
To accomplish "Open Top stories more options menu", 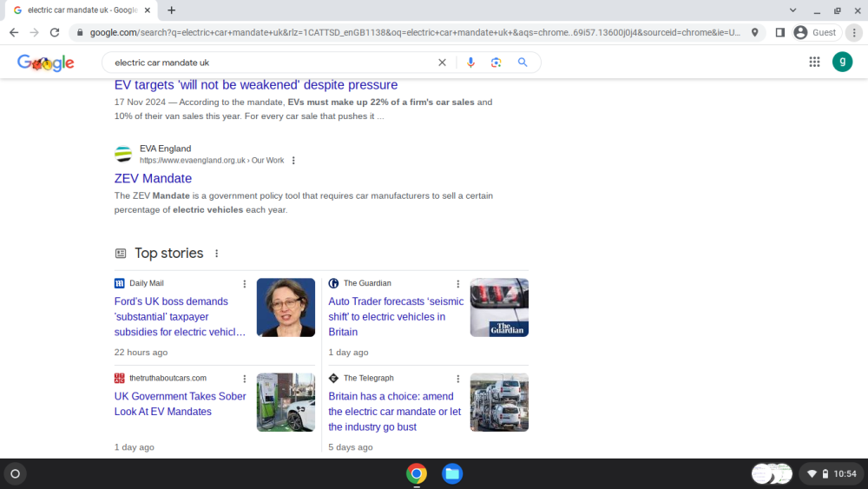I will 216,253.
